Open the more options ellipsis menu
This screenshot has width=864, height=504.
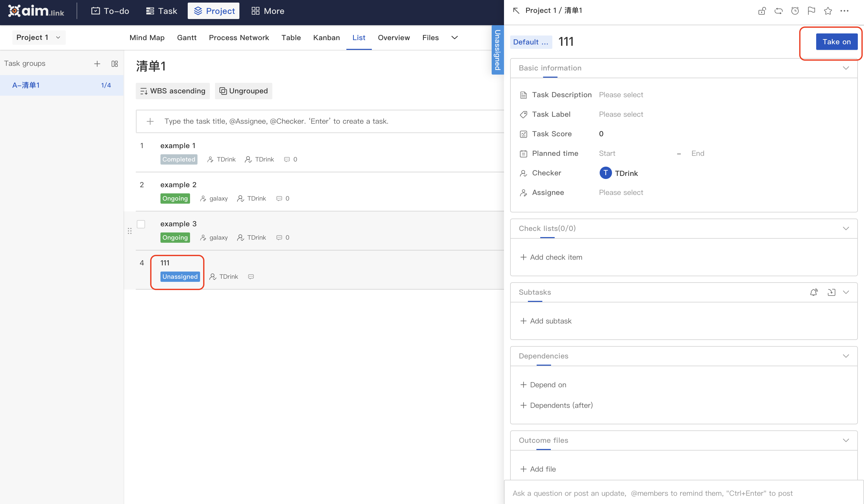point(844,11)
